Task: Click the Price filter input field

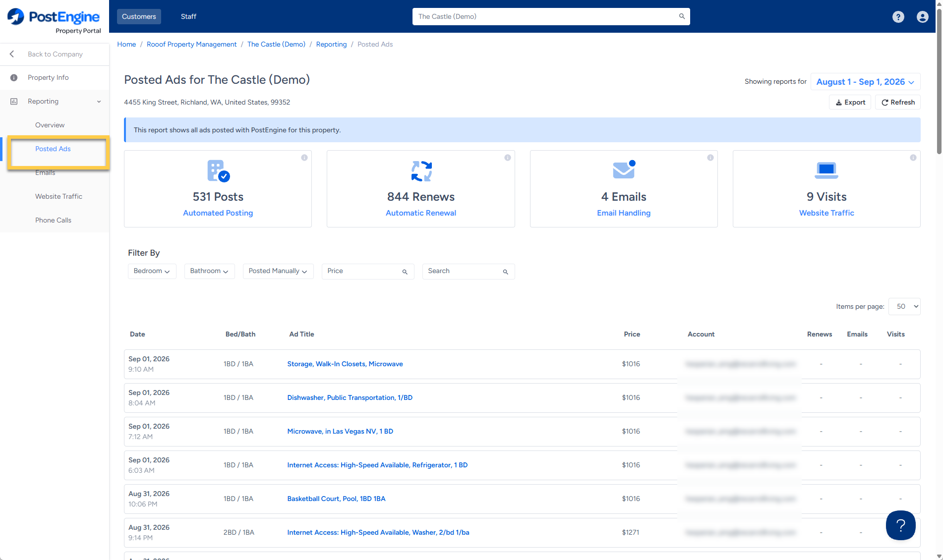Action: tap(367, 271)
